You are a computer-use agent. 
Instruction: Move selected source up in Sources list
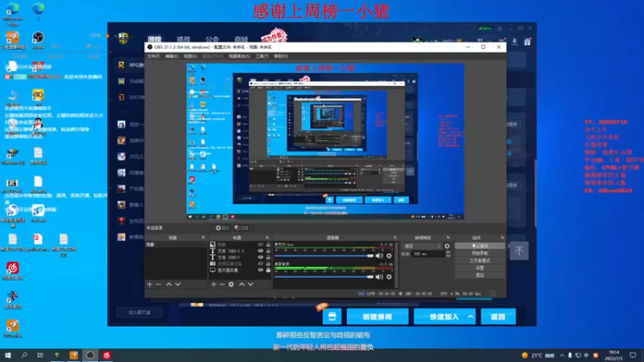click(242, 284)
